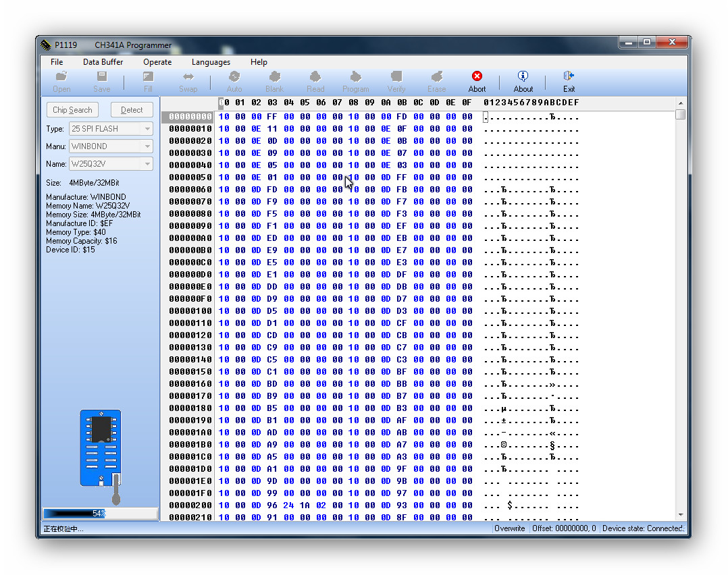Expand the Manu dropdown showing WINBOND
Image resolution: width=728 pixels, height=575 pixels.
click(147, 146)
